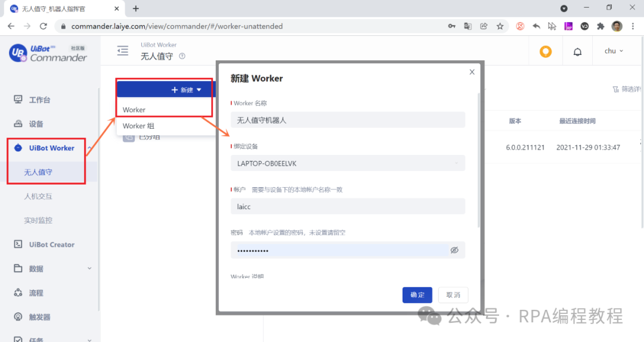Click the 版本 column header
Screen dimensions: 644x342
click(x=515, y=121)
